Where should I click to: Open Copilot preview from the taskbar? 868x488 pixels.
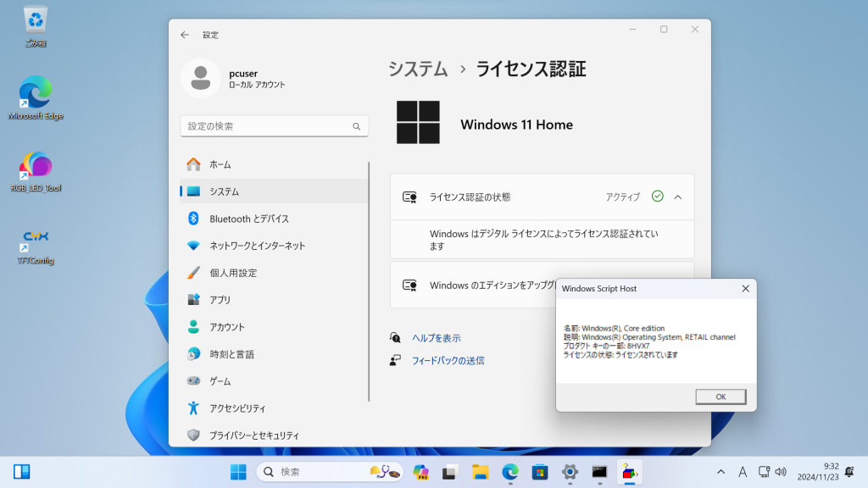[420, 472]
